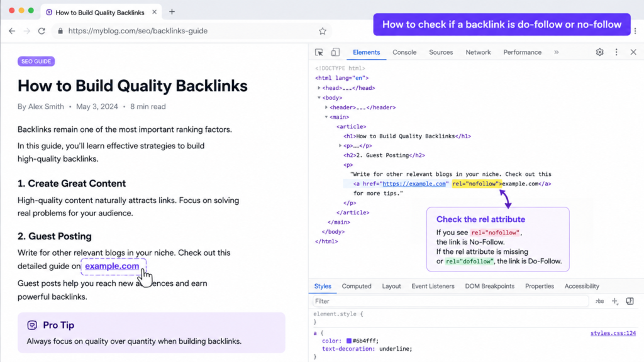Close the How to Build Quality Backlinks tab

click(155, 12)
